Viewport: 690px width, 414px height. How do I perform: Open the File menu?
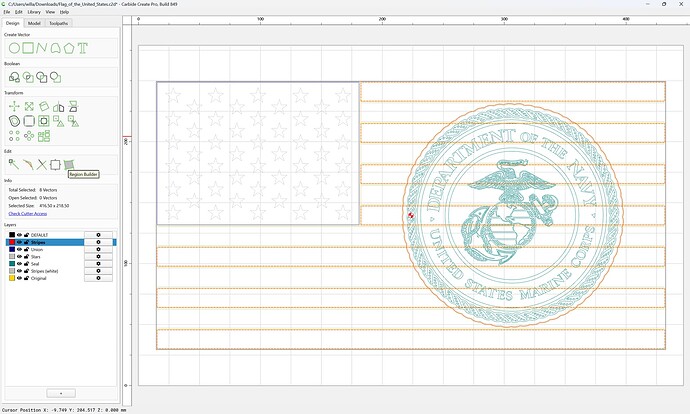pos(7,12)
